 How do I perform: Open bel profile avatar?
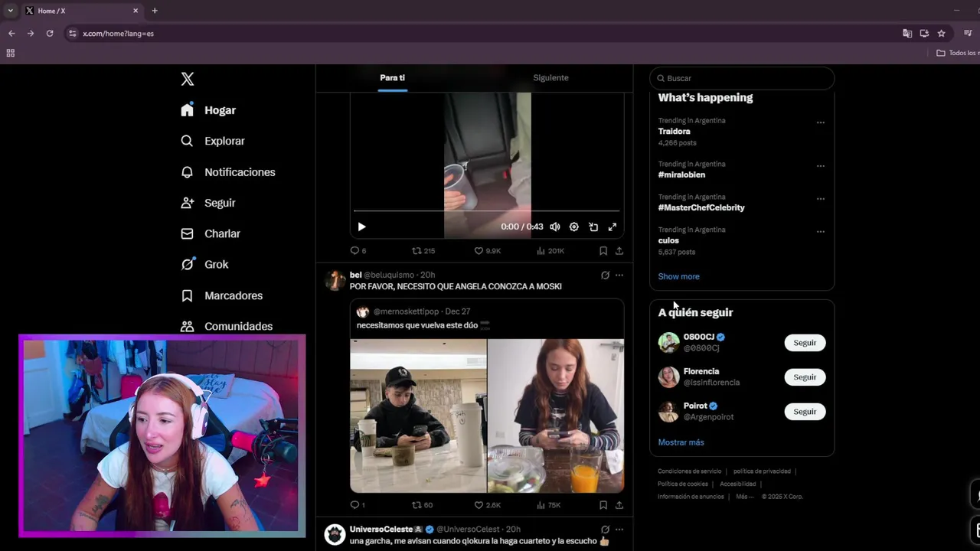click(x=335, y=280)
